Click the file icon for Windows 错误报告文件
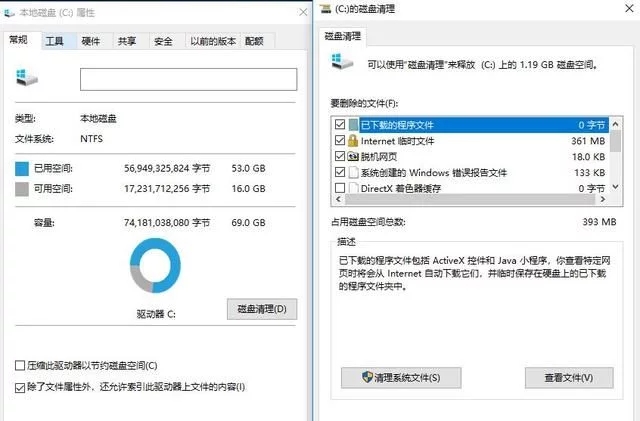Viewport: 640px width, 421px height. click(353, 172)
